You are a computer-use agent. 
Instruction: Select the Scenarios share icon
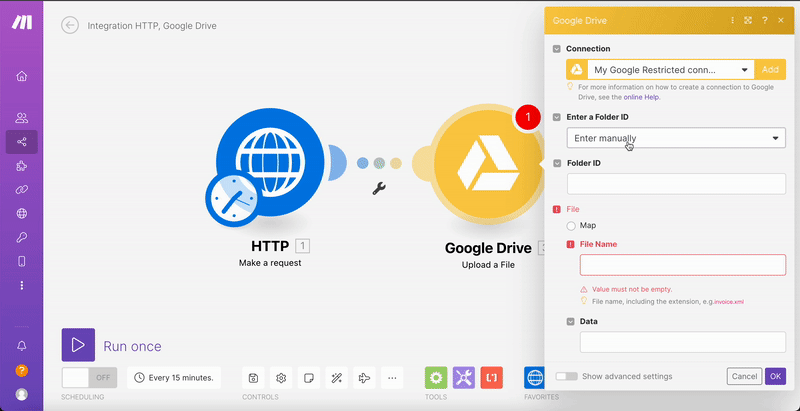pos(21,142)
